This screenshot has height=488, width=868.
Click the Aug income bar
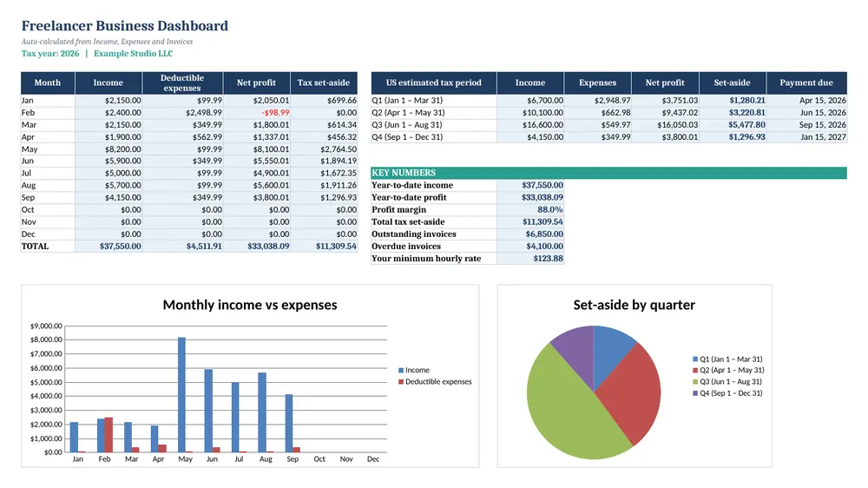point(262,412)
